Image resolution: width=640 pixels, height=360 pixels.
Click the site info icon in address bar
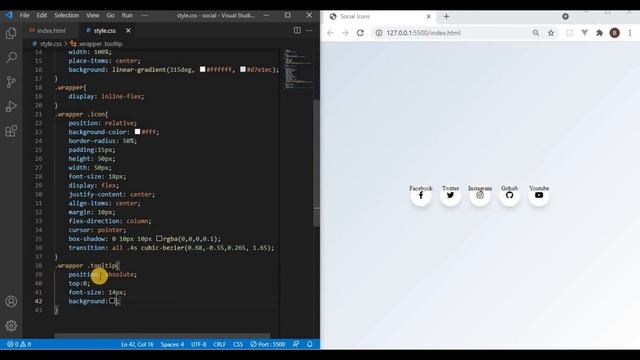(379, 33)
